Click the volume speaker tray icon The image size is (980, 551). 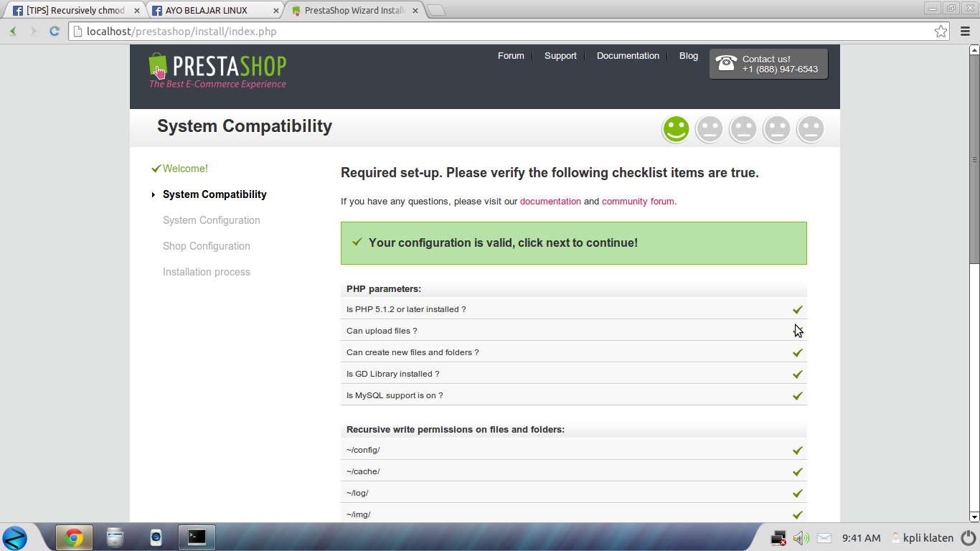(801, 538)
